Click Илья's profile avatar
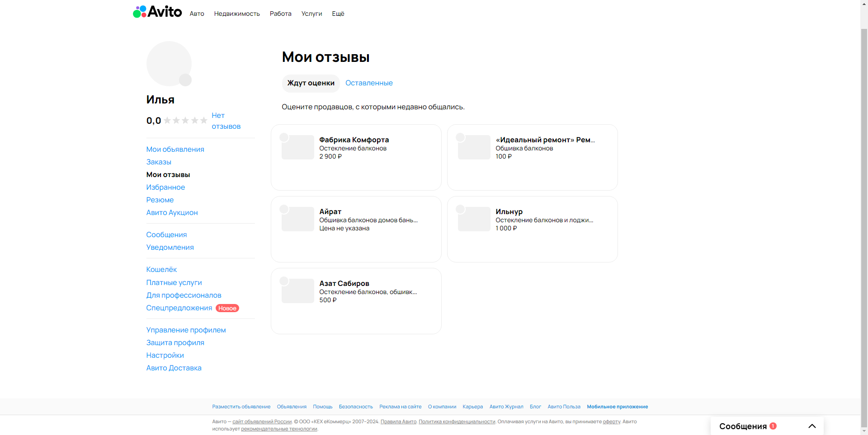The height and width of the screenshot is (435, 868). click(169, 64)
